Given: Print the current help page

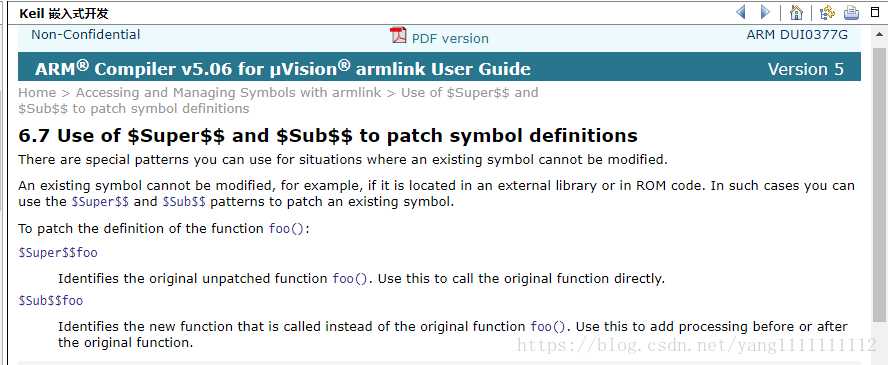Looking at the screenshot, I should tap(851, 12).
